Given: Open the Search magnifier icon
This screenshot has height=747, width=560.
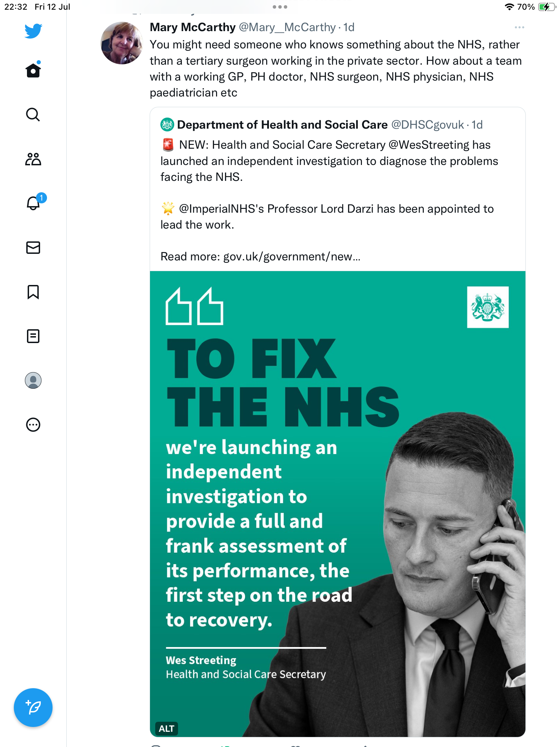Looking at the screenshot, I should pos(33,114).
